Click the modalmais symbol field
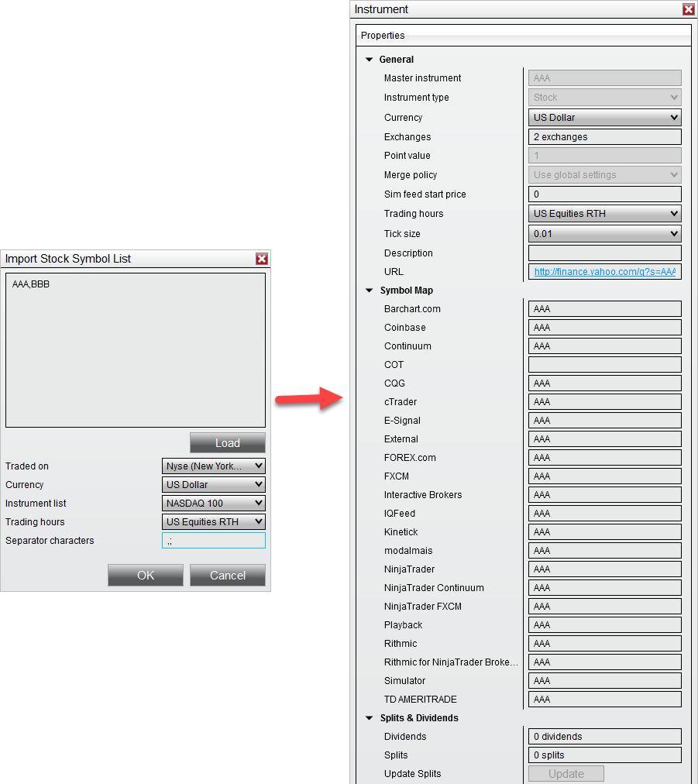Screen dimensions: 698x784 tap(604, 551)
